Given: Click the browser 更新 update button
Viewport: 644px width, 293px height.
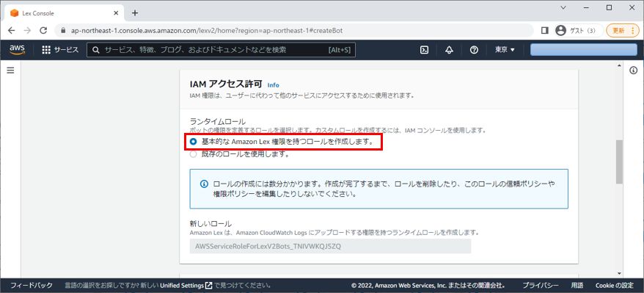Looking at the screenshot, I should point(623,30).
